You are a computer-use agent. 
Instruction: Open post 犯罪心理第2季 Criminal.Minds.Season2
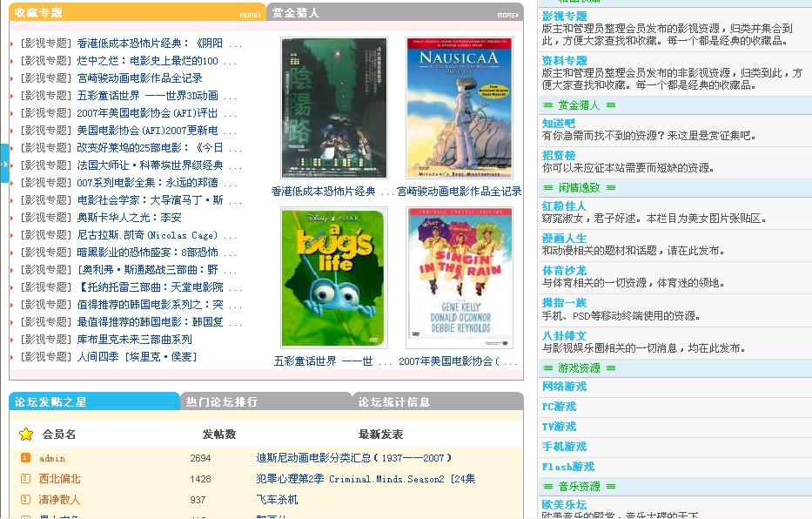pos(366,479)
